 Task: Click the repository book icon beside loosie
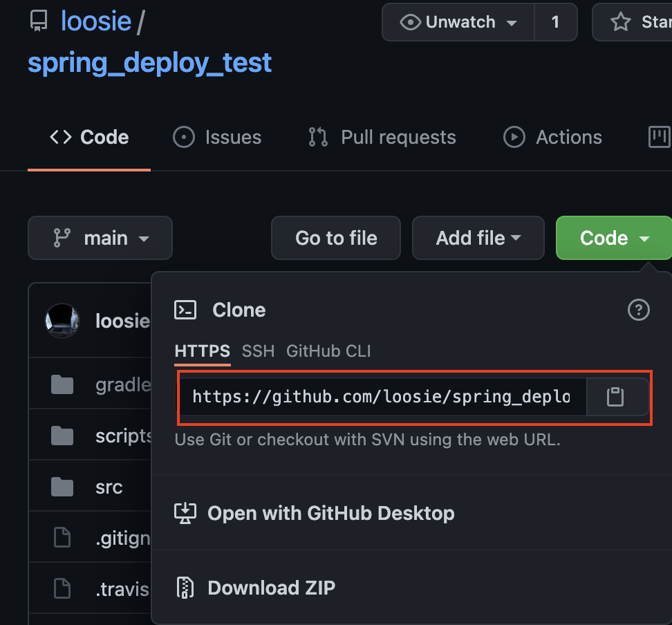pos(39,21)
